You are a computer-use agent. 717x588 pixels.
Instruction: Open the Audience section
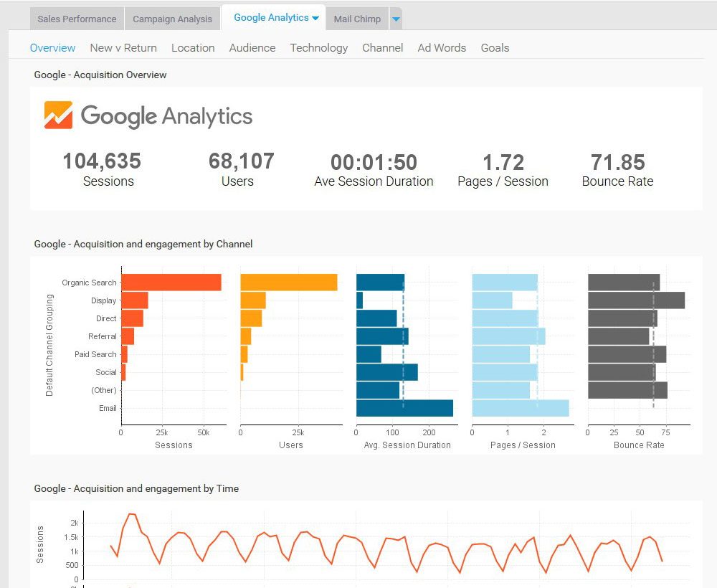pos(252,48)
